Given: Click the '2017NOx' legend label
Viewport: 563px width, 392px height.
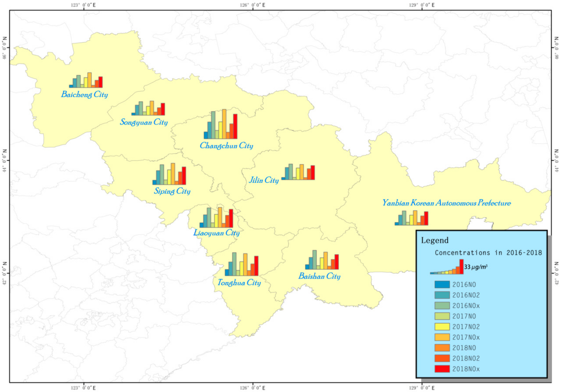Looking at the screenshot, I should (x=466, y=337).
